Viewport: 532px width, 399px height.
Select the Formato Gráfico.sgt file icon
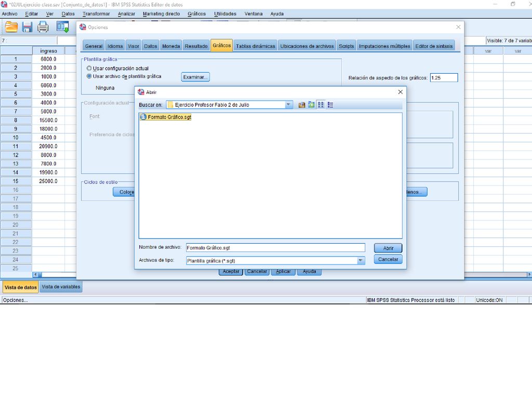point(143,117)
